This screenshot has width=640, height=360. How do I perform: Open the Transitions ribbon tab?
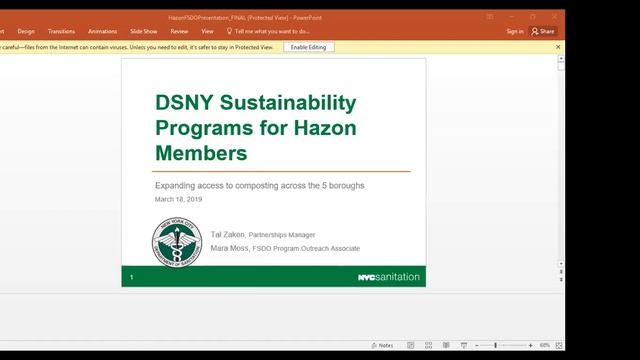click(x=61, y=31)
